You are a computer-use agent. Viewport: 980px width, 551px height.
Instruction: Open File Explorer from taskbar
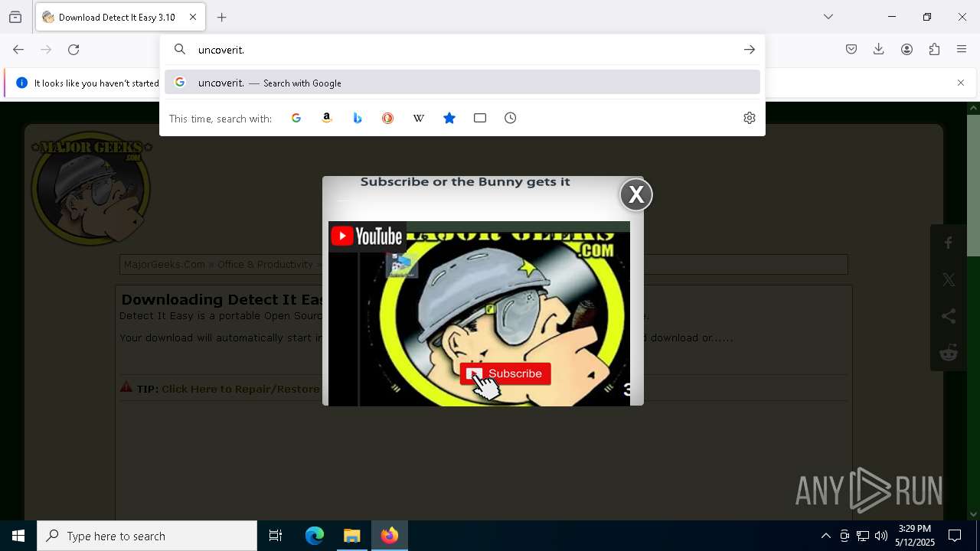(352, 536)
